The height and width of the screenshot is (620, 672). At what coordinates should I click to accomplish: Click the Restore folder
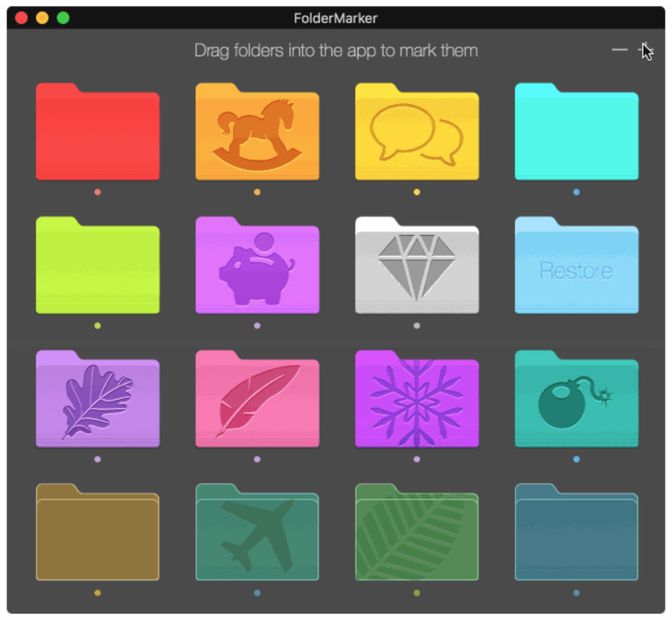coord(576,267)
